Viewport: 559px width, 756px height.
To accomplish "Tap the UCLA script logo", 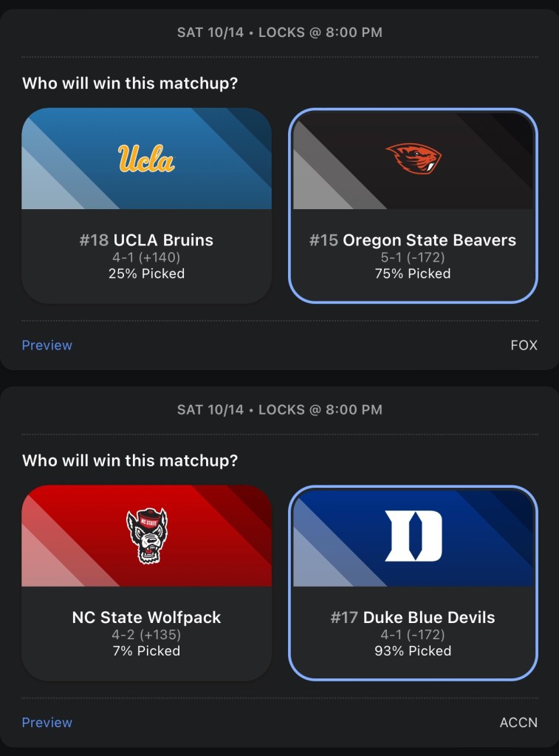I will [146, 158].
